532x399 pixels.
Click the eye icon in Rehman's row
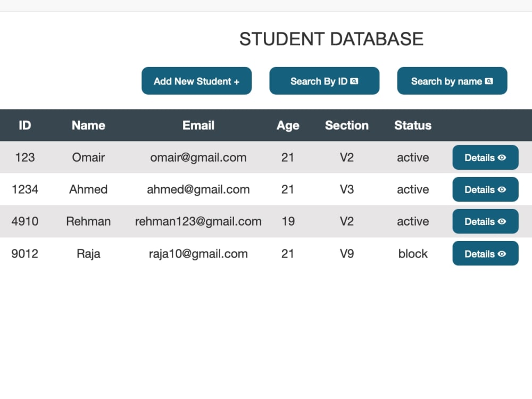502,221
